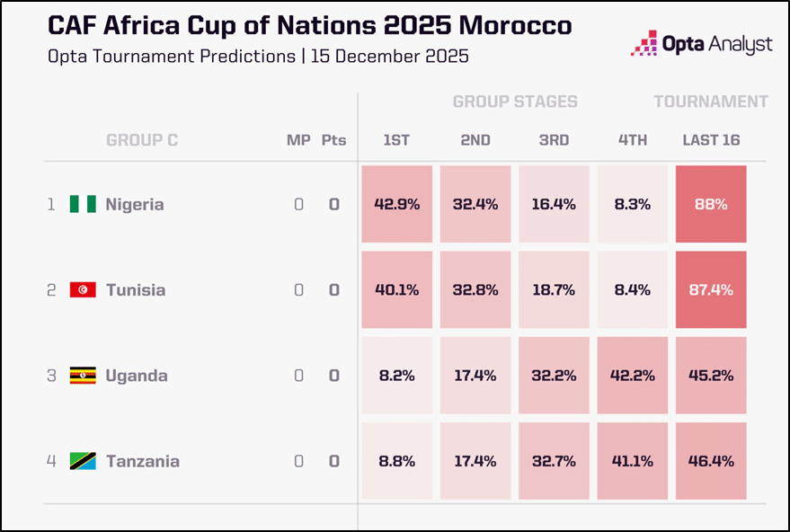Click the Tanzania flag icon
Image resolution: width=790 pixels, height=532 pixels.
coord(83,461)
